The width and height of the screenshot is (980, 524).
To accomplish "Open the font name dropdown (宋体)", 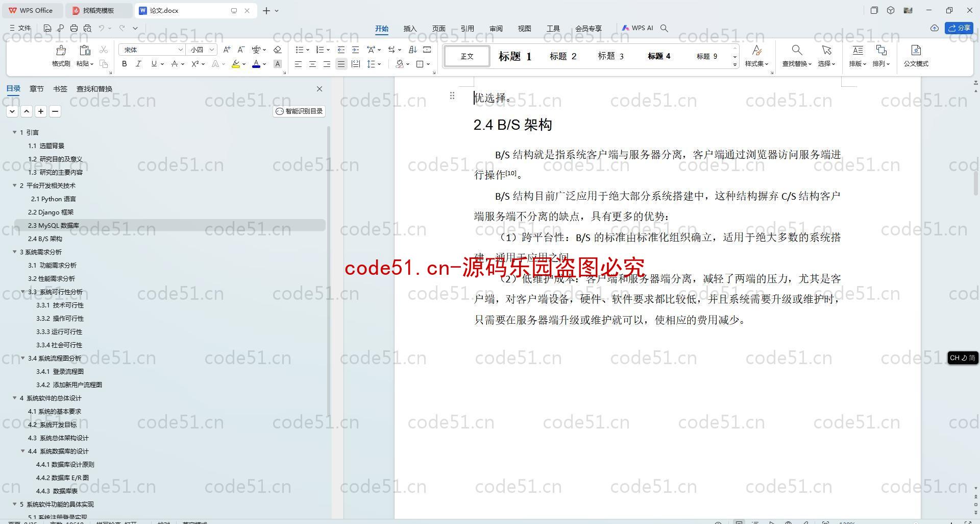I will [x=180, y=50].
